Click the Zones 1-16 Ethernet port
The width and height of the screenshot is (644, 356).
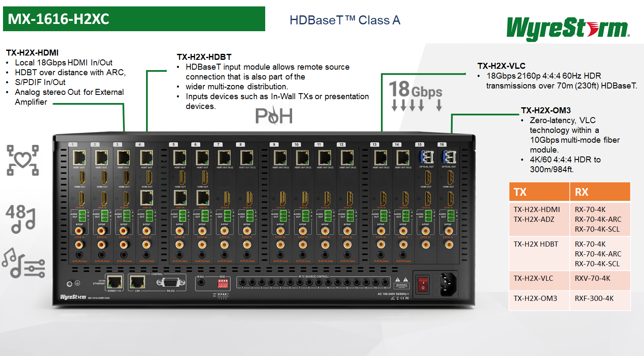[114, 282]
